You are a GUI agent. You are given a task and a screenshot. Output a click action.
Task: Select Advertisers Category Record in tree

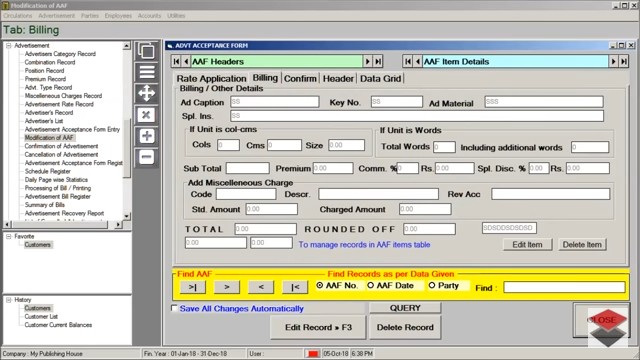[x=60, y=54]
